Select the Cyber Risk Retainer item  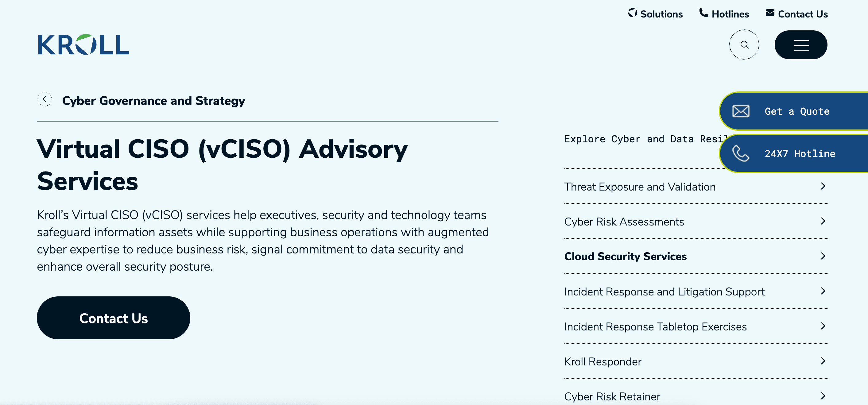tap(612, 397)
